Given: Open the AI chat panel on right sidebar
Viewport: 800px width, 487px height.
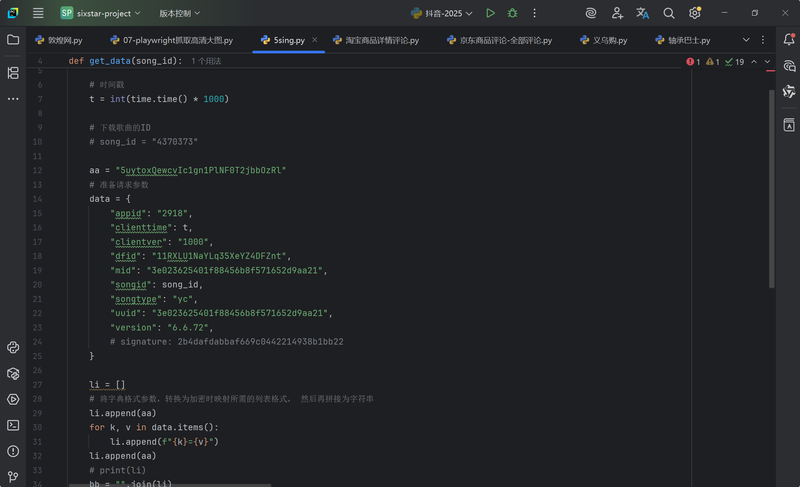Looking at the screenshot, I should point(789,66).
